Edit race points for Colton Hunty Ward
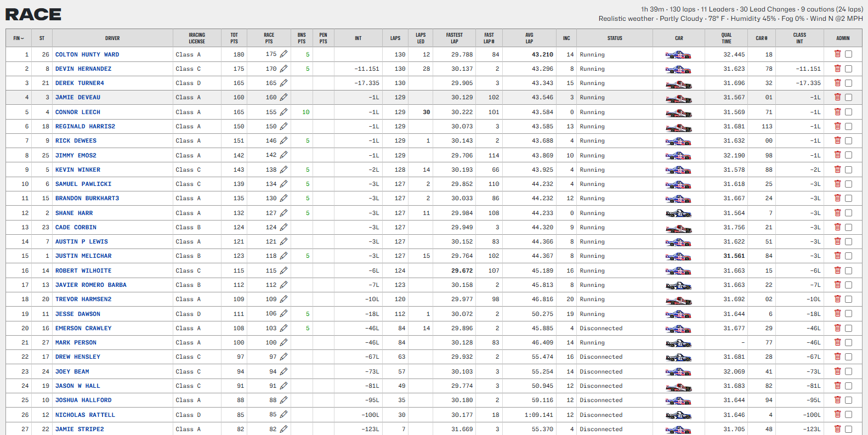Screen dimensions: 868x435 [283, 54]
